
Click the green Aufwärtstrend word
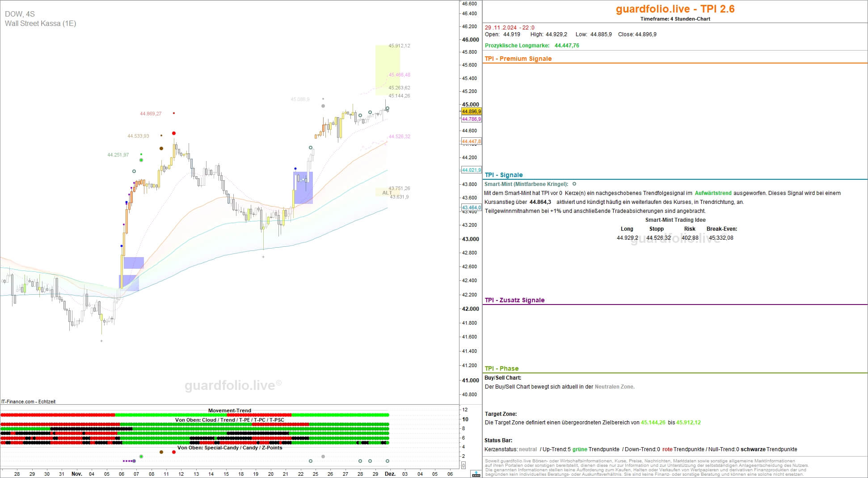713,193
